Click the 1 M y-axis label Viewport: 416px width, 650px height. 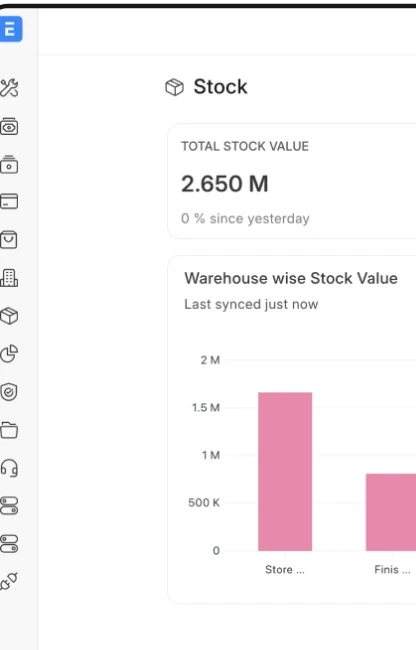click(x=210, y=455)
